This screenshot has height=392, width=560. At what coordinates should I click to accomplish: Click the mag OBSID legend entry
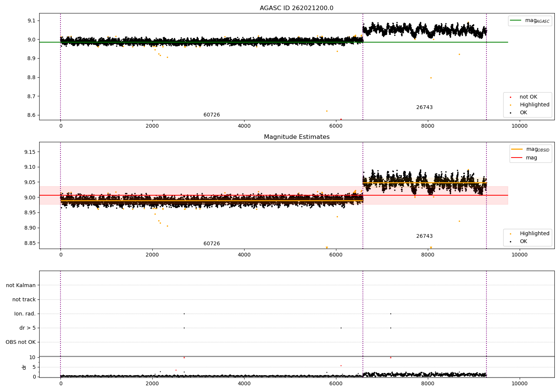(x=531, y=149)
